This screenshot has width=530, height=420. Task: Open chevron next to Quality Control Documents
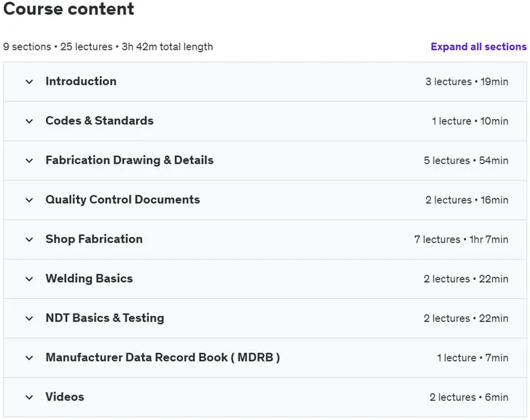pyautogui.click(x=29, y=200)
